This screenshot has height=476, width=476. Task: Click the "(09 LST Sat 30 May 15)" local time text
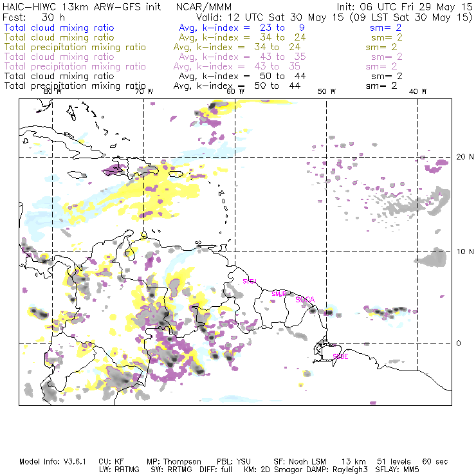point(411,17)
